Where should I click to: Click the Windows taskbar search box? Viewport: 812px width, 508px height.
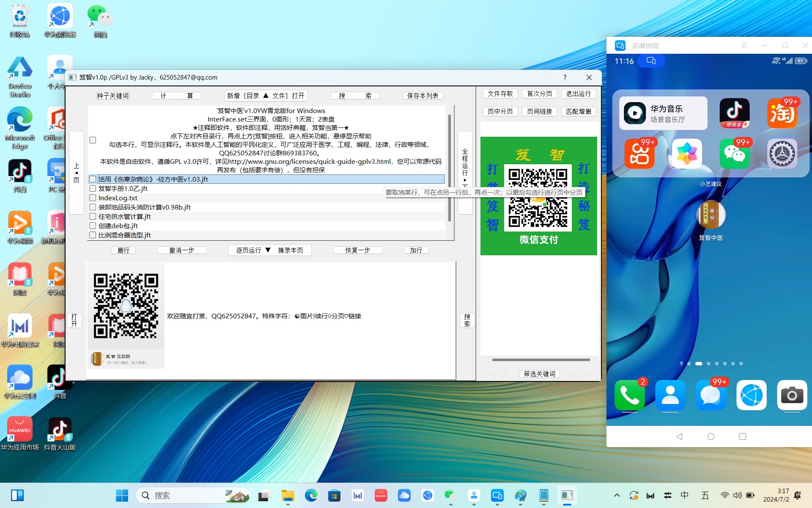tap(193, 495)
